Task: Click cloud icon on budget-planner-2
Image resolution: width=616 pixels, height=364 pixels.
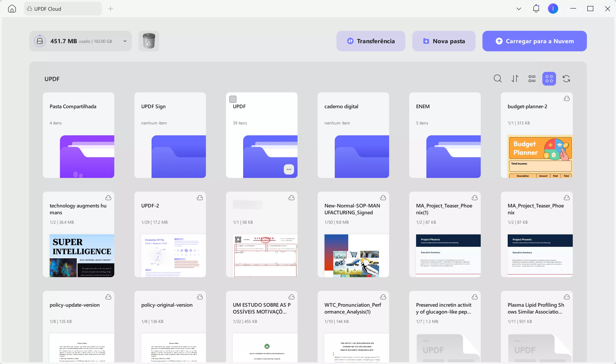Action: (566, 99)
